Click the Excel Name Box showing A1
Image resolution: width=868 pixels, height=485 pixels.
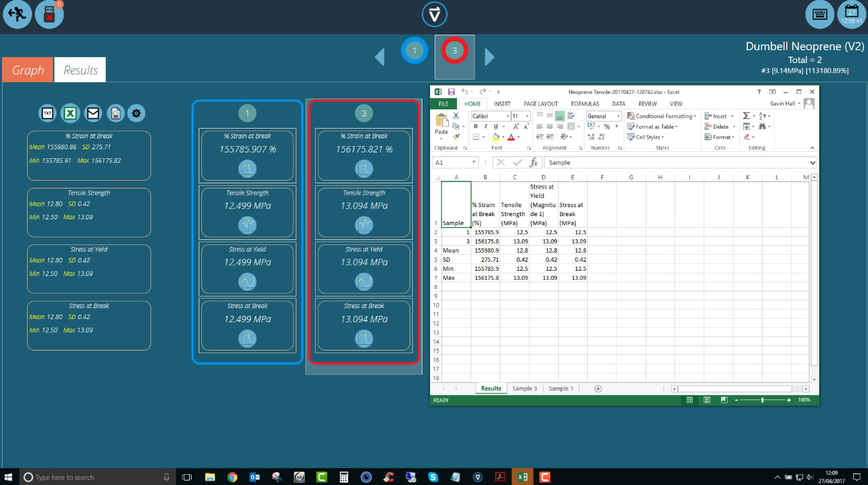[x=451, y=163]
